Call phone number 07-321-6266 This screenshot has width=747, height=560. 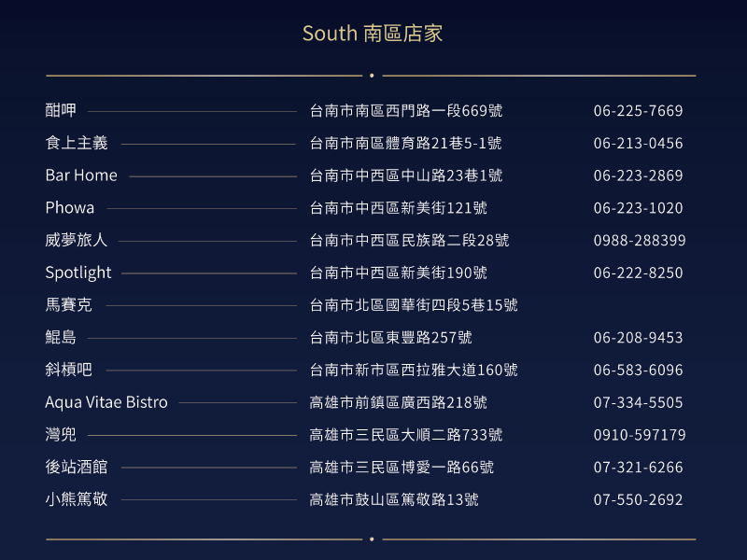pos(638,468)
